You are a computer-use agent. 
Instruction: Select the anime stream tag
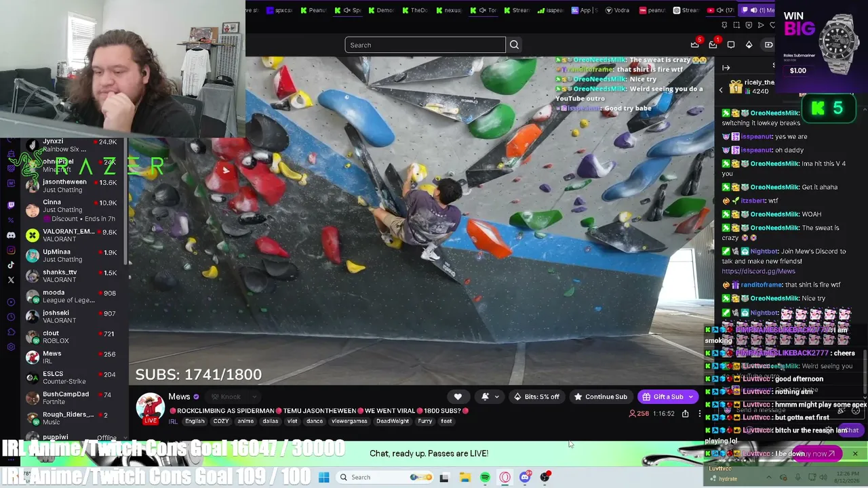245,421
